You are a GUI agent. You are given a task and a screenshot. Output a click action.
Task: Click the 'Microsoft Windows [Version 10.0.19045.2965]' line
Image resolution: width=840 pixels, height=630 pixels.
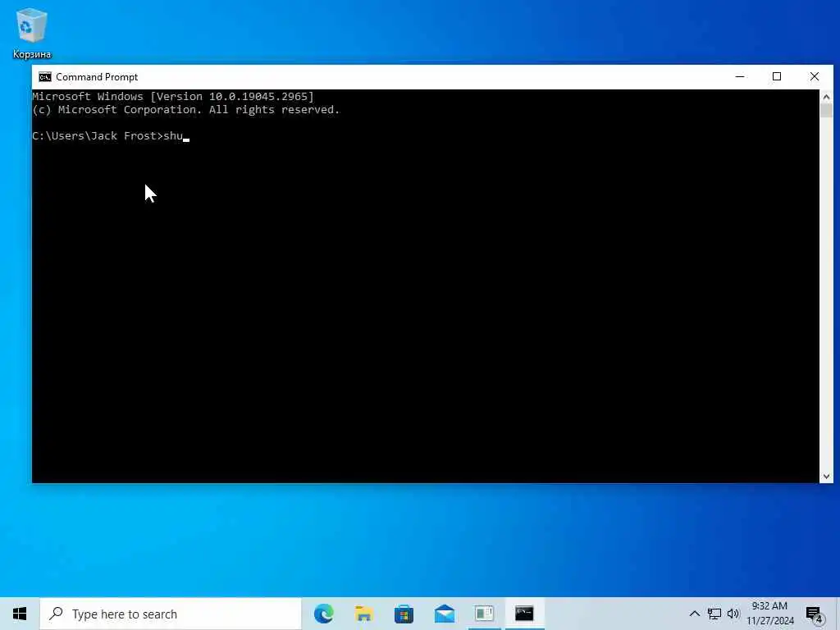coord(173,97)
